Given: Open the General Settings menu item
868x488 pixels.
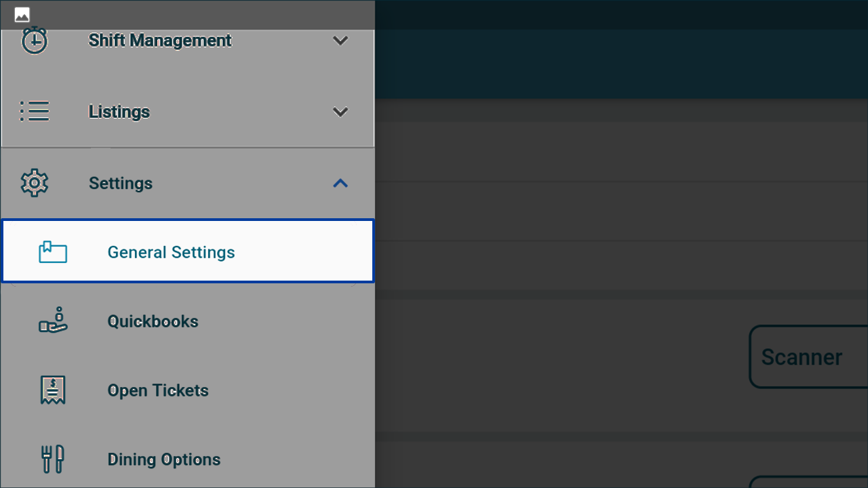Looking at the screenshot, I should (x=188, y=251).
